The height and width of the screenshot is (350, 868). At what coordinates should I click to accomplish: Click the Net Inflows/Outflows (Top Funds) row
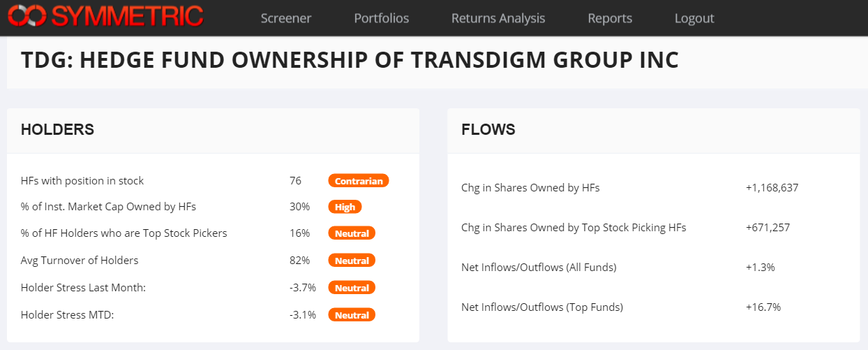(x=653, y=307)
